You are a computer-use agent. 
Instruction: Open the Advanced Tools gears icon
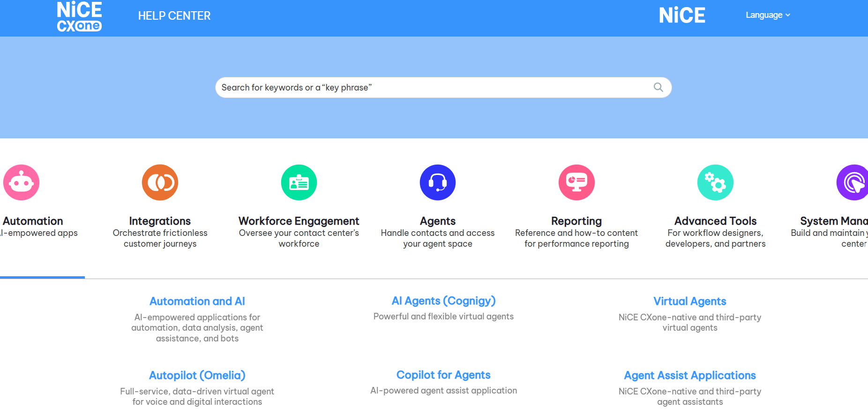[715, 182]
